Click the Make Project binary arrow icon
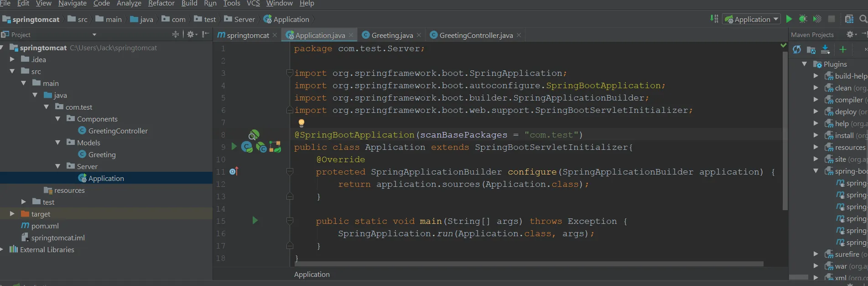 point(714,19)
